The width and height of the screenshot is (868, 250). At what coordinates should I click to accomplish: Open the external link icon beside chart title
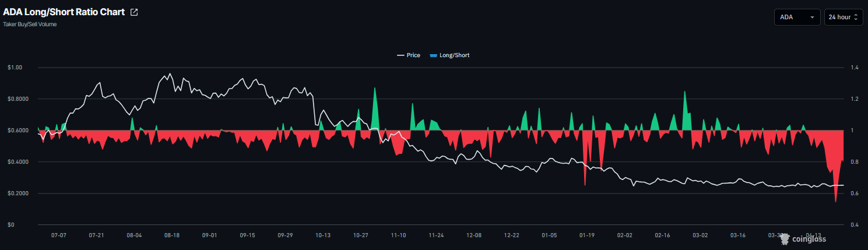(134, 12)
